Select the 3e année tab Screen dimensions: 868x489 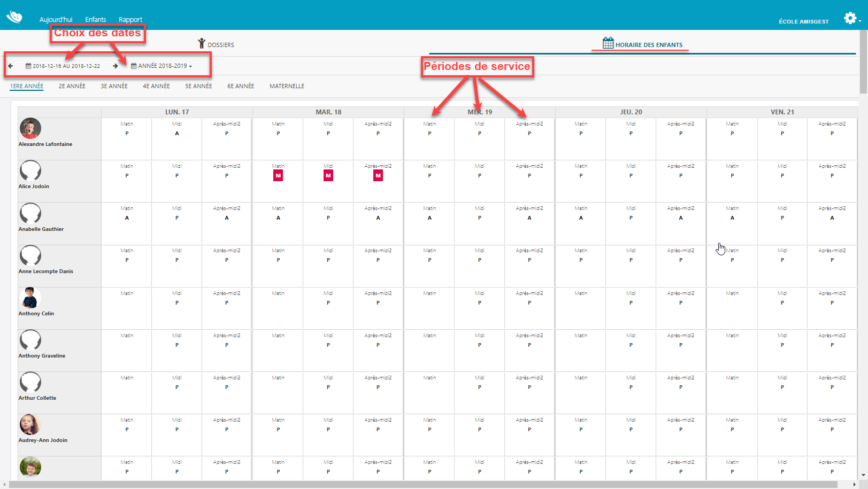[x=114, y=86]
